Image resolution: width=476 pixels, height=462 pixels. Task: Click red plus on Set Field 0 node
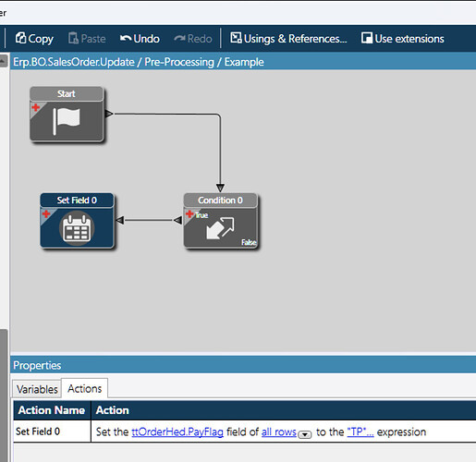[46, 213]
